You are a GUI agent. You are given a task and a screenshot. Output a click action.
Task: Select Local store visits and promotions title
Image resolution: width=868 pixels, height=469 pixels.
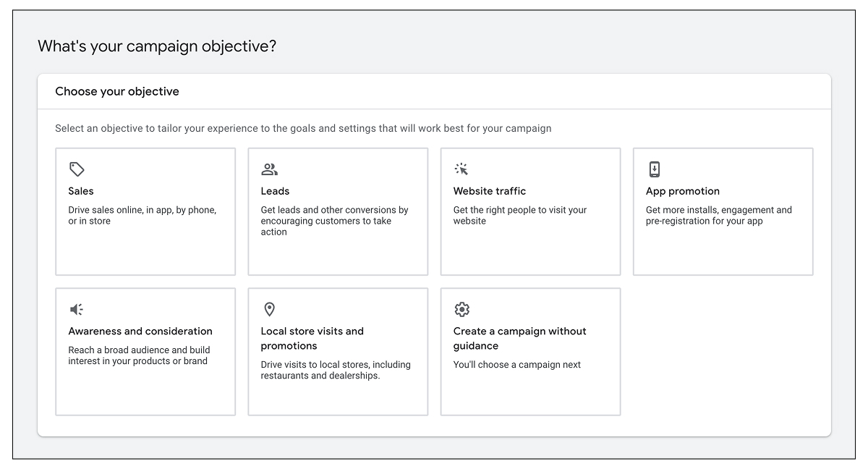coord(312,339)
